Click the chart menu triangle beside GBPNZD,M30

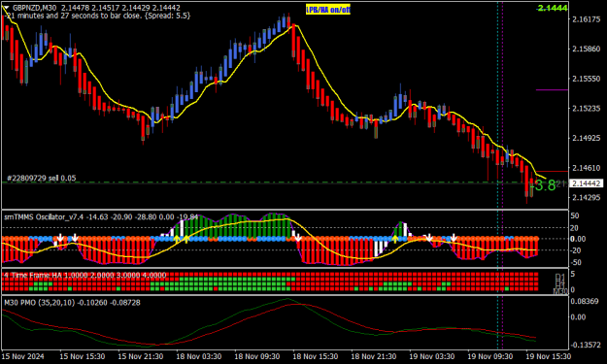6,7
